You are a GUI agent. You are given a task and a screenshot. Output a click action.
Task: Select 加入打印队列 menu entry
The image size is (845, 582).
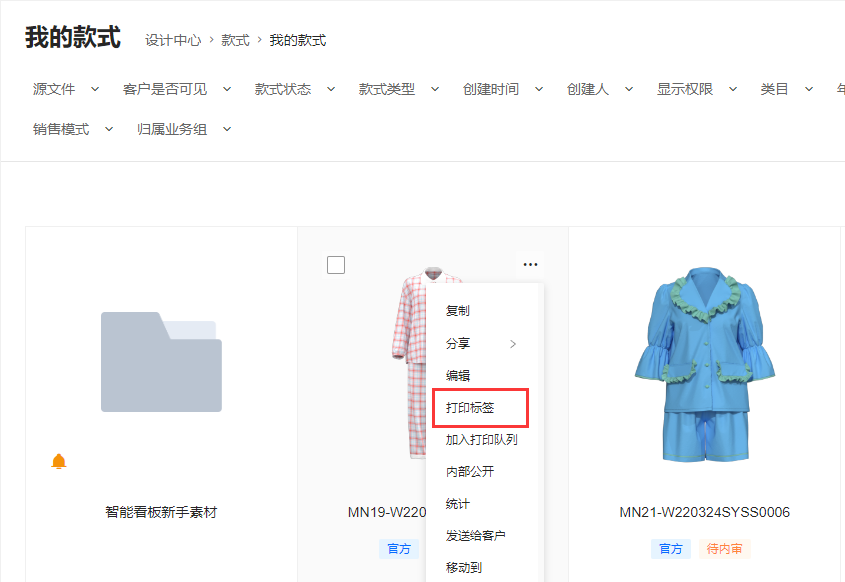click(x=481, y=440)
